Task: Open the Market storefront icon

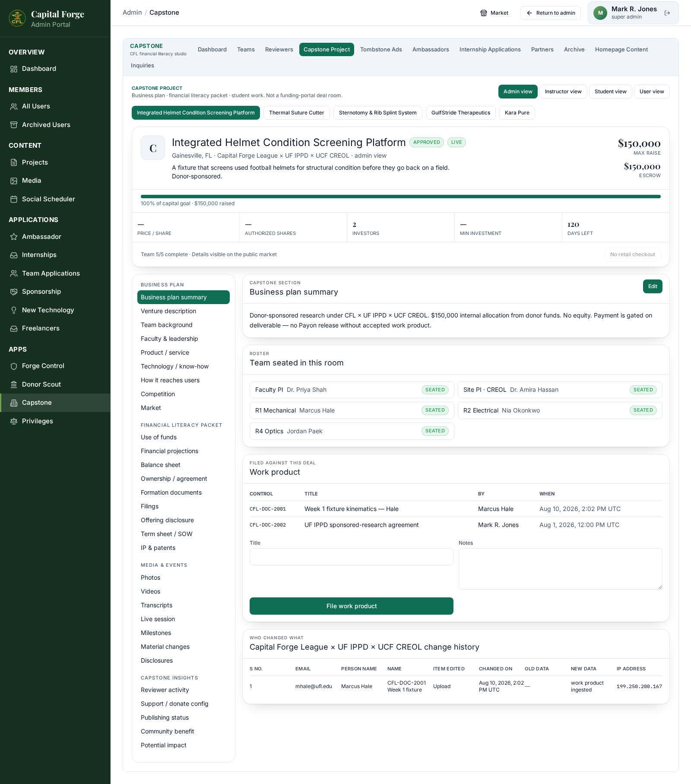Action: [x=484, y=13]
